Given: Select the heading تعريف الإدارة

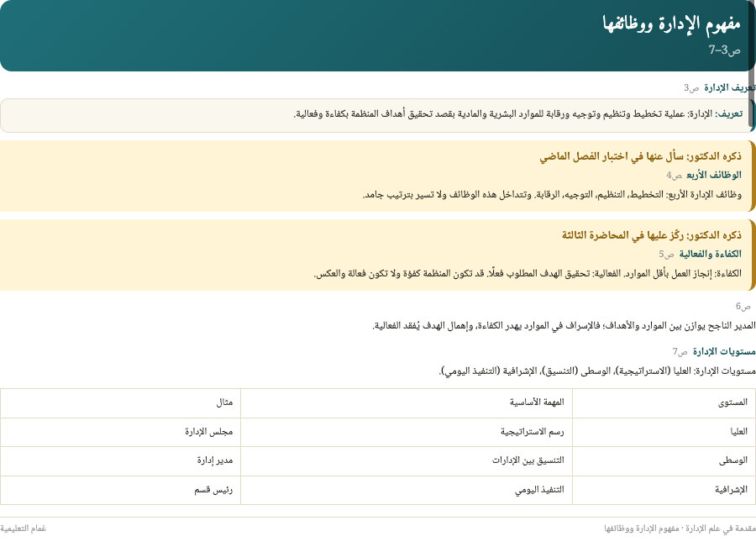Looking at the screenshot, I should (x=729, y=87).
